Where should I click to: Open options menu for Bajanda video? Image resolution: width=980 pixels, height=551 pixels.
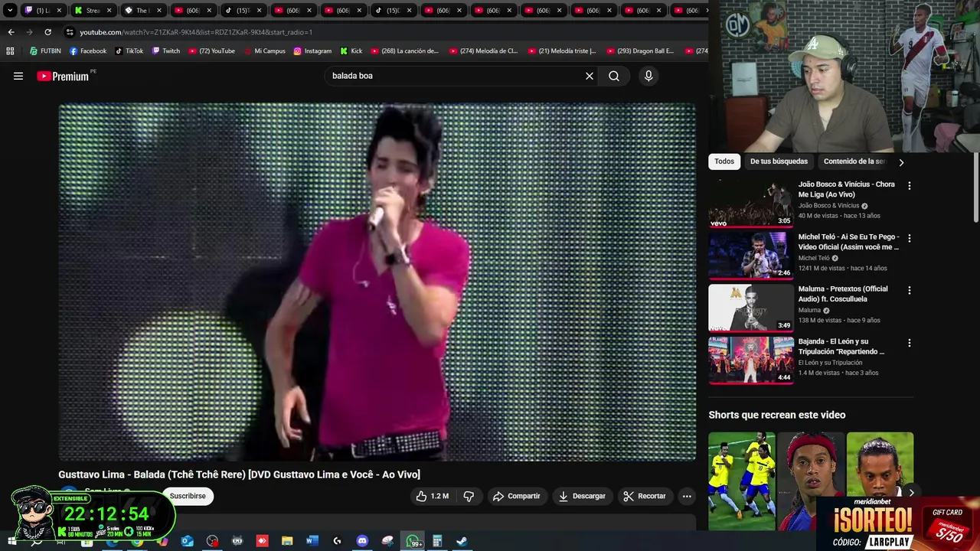[910, 343]
